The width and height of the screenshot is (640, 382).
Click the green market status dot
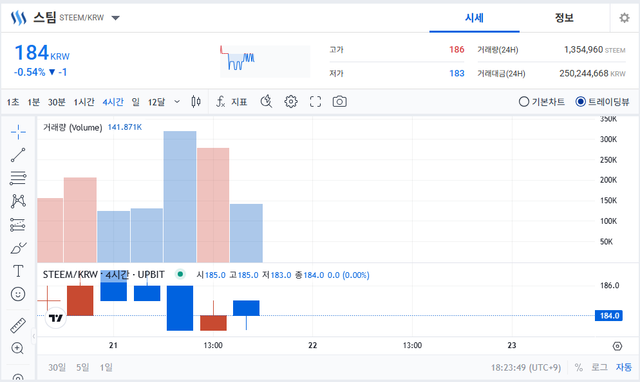pyautogui.click(x=180, y=274)
